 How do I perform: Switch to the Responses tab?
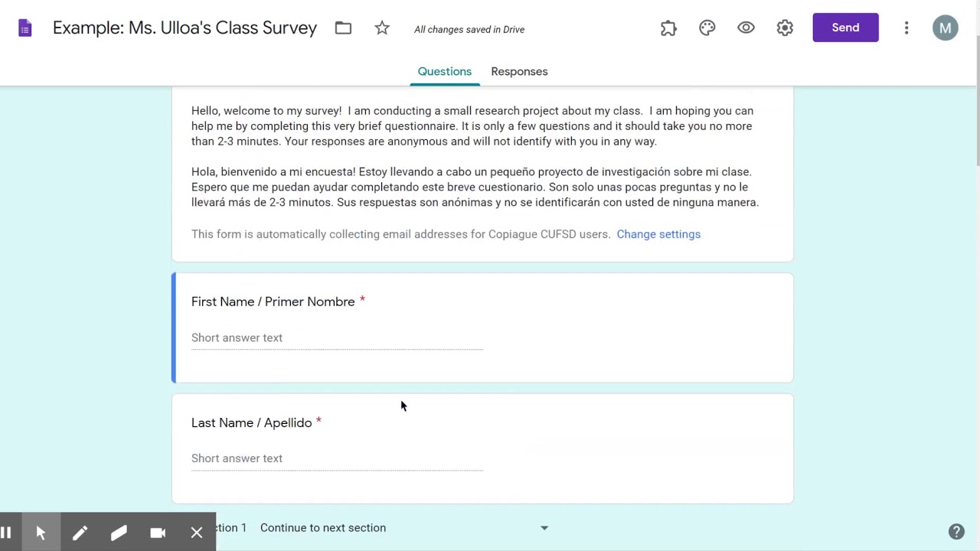click(x=519, y=71)
